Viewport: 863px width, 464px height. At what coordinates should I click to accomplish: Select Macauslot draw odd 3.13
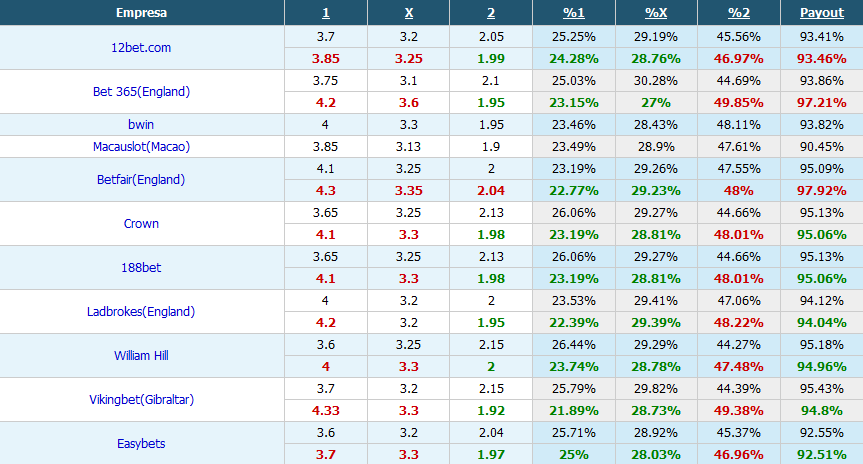click(408, 147)
